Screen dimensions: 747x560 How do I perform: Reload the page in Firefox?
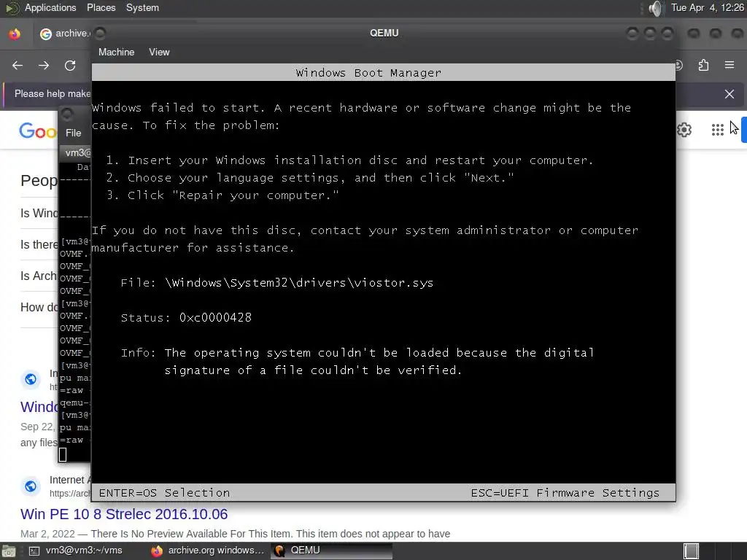(x=70, y=65)
